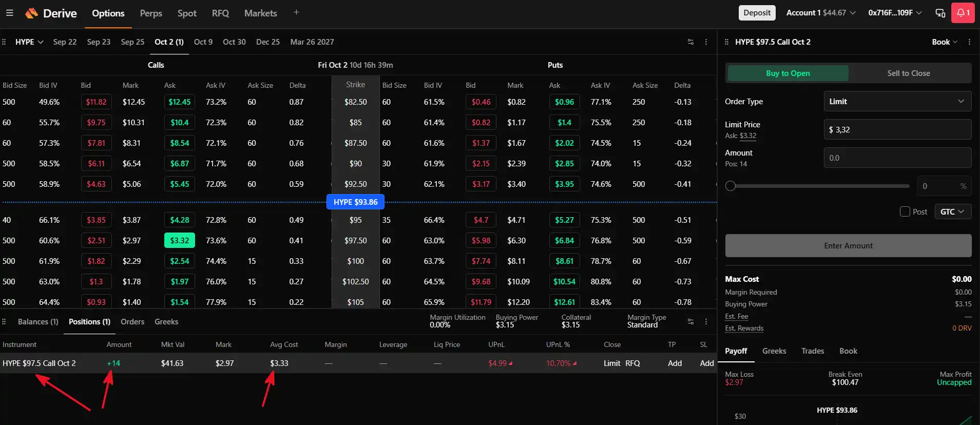Open the Book tab next to Trades
980x425 pixels.
pyautogui.click(x=848, y=351)
